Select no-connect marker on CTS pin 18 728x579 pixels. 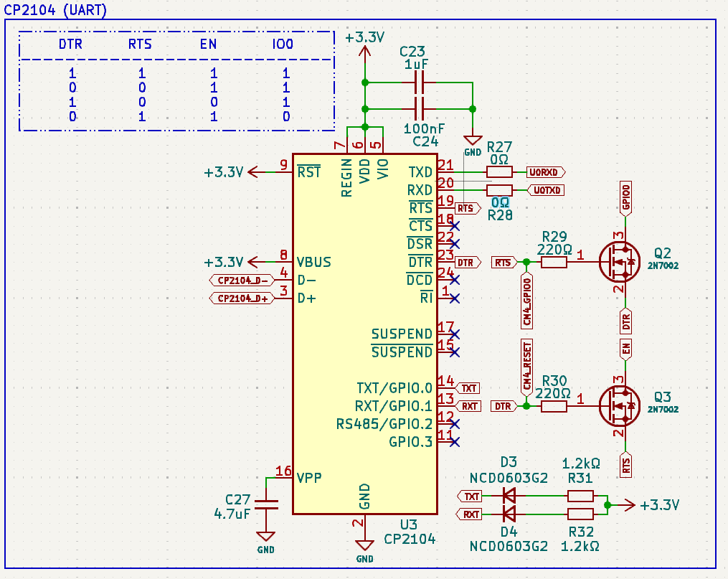point(455,226)
